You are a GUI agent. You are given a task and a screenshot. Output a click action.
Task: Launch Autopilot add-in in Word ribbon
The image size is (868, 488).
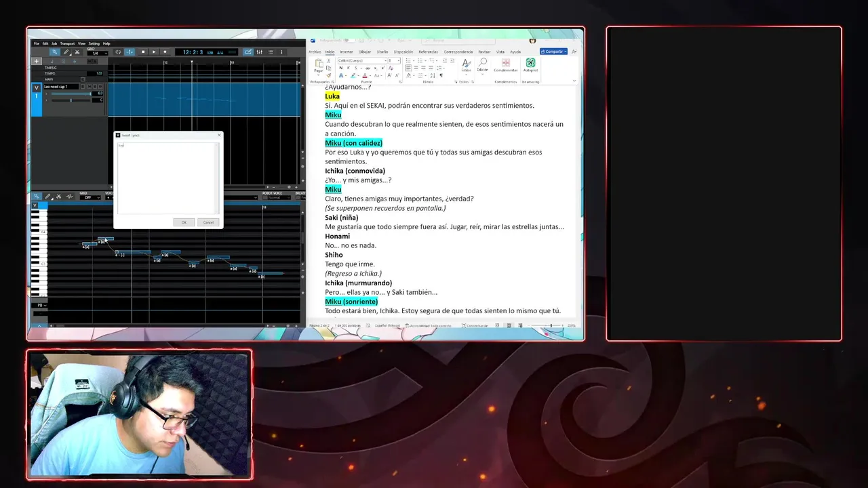click(530, 65)
